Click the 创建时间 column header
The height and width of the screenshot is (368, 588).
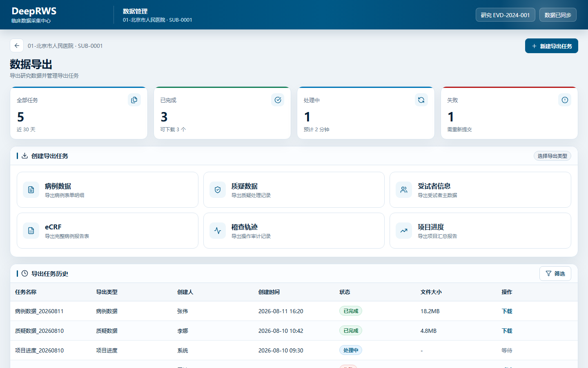(x=269, y=292)
